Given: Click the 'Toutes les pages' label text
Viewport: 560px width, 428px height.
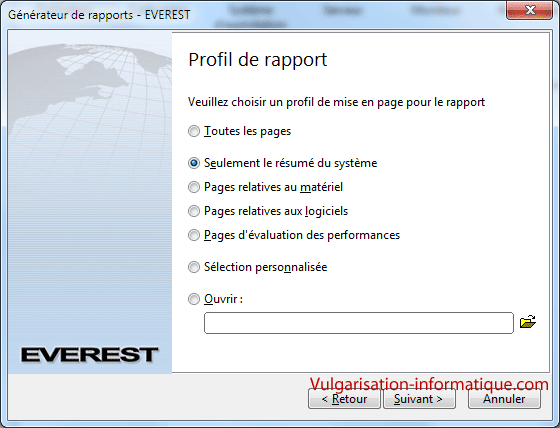Looking at the screenshot, I should (247, 131).
